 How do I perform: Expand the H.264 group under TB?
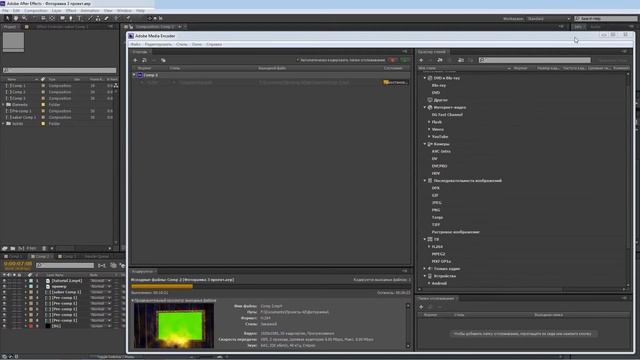[x=429, y=247]
